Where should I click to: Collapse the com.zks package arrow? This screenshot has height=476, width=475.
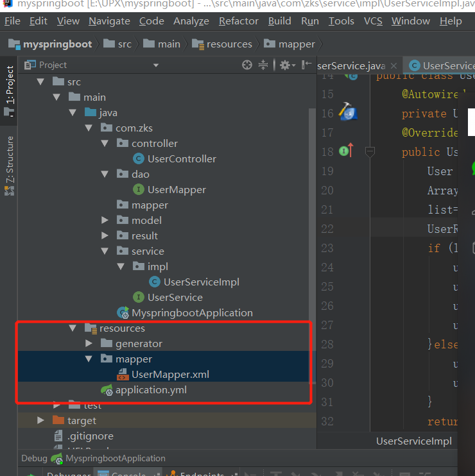(x=89, y=128)
